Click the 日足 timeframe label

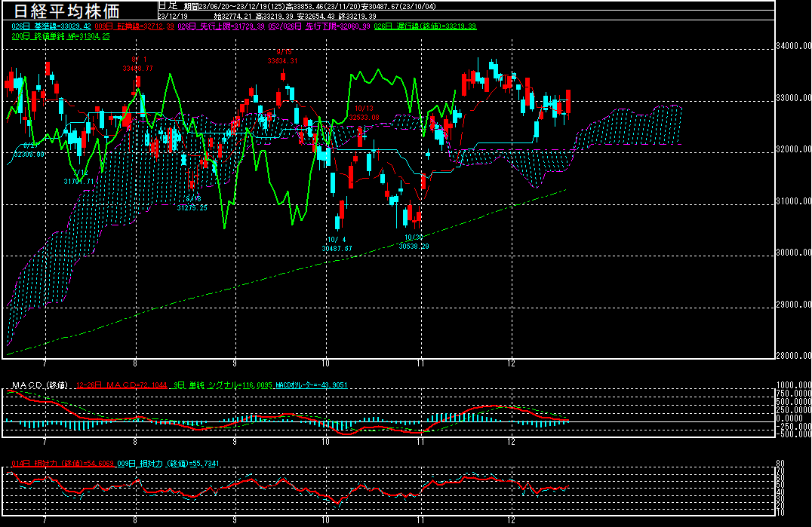coord(168,6)
